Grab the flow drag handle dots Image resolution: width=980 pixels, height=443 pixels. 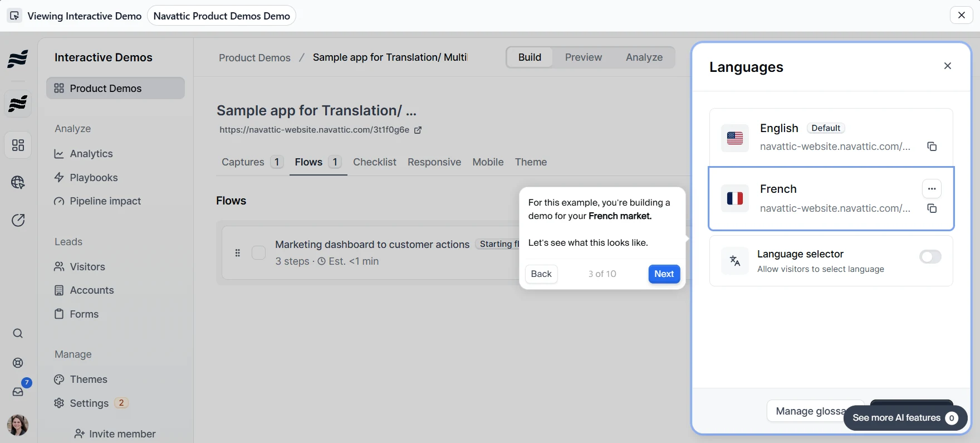click(238, 253)
